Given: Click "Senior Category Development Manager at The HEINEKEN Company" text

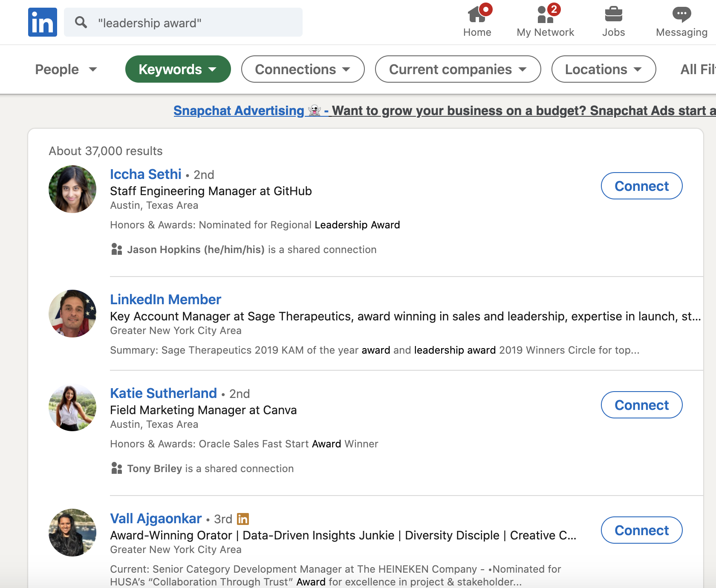Looking at the screenshot, I should (x=315, y=569).
